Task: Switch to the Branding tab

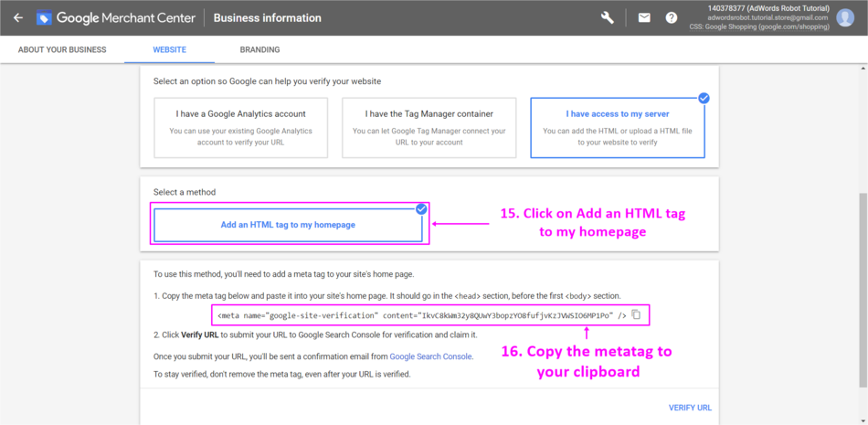Action: [x=259, y=49]
